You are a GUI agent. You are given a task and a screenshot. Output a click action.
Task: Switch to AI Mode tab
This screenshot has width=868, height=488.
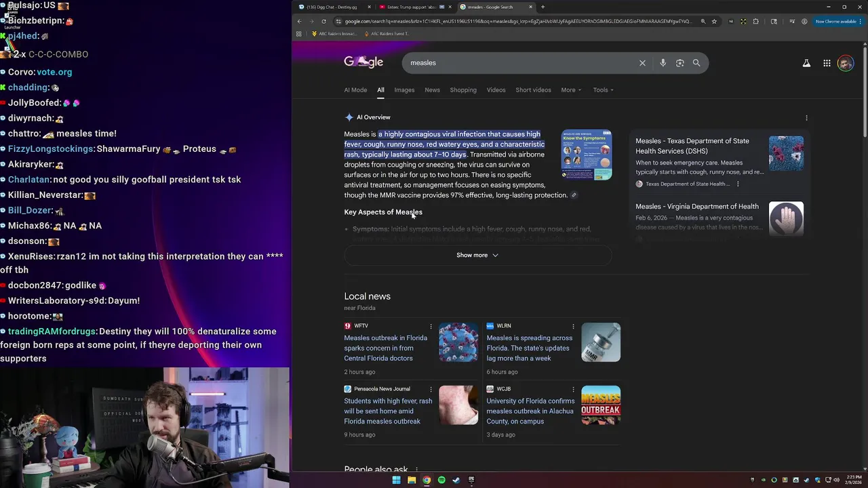click(x=355, y=90)
